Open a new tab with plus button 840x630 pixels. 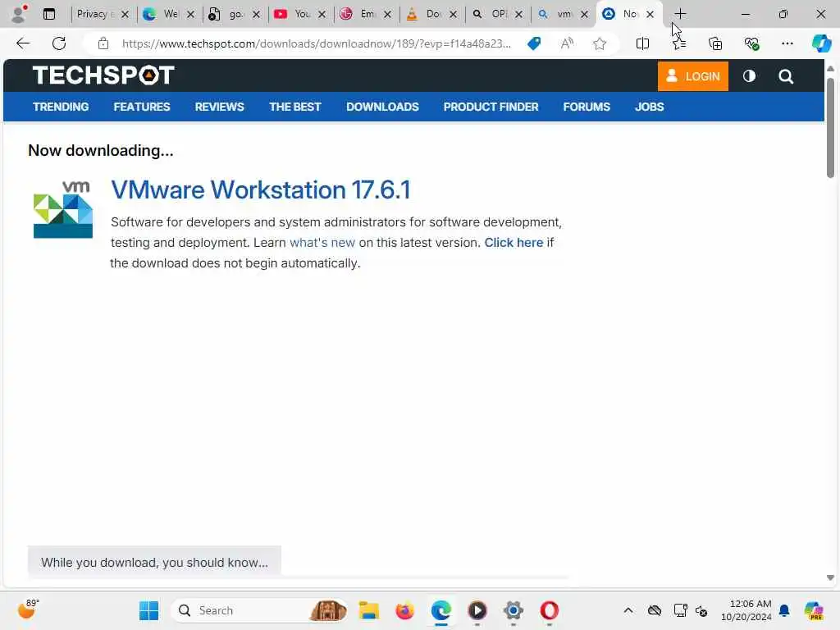(x=680, y=14)
